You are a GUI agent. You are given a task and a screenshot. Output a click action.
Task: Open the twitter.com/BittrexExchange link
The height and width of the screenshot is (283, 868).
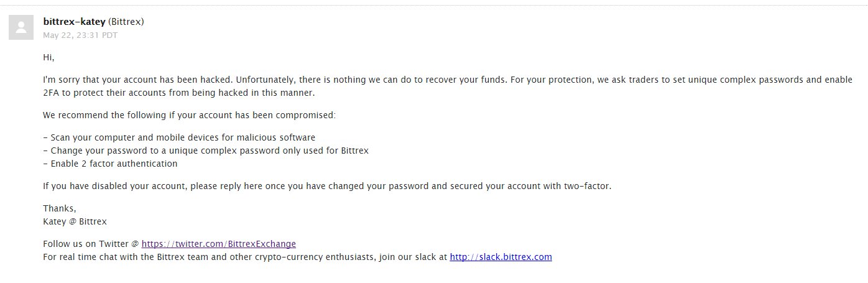[218, 244]
